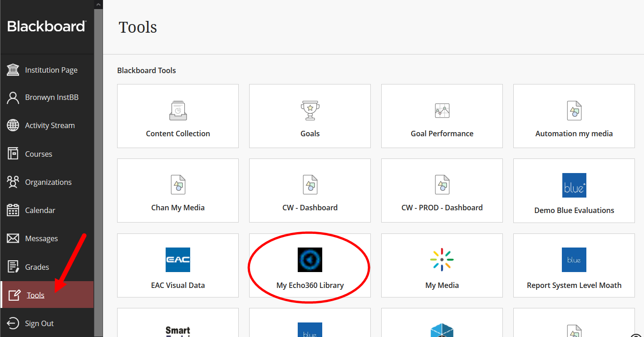Screen dimensions: 644x337
Task: Click the Tools page heading
Action: [x=138, y=27]
